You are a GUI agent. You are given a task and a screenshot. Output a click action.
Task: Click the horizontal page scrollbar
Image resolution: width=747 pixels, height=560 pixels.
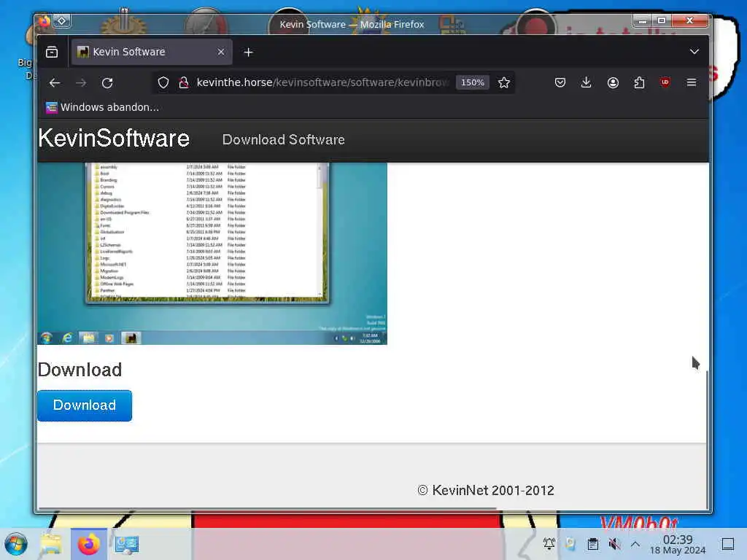click(267, 509)
